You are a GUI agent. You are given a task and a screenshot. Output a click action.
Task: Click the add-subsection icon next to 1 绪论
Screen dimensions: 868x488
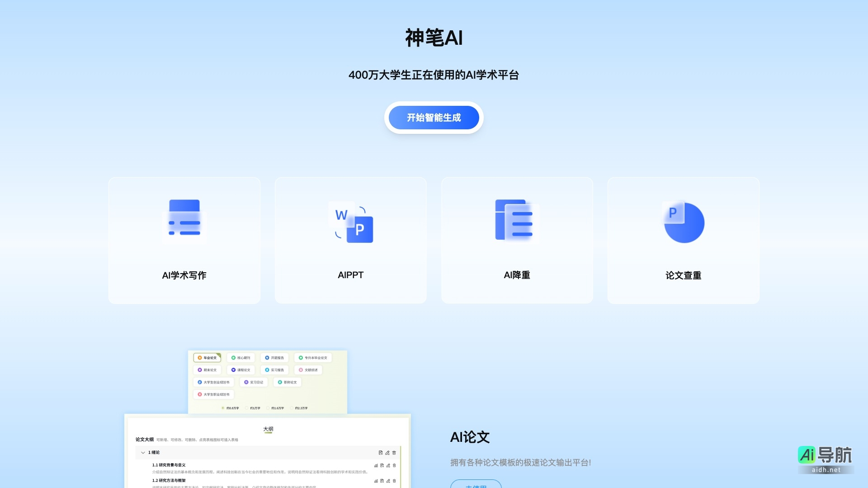[381, 453]
